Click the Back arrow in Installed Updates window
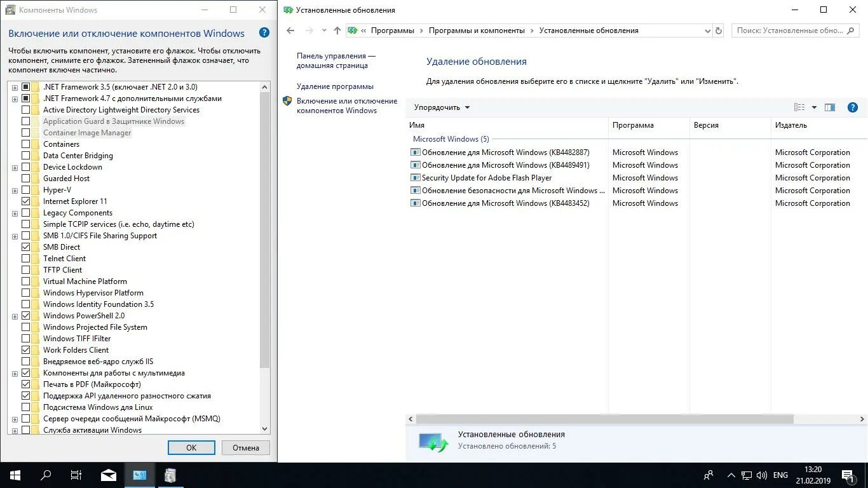The width and height of the screenshot is (868, 488). 290,30
